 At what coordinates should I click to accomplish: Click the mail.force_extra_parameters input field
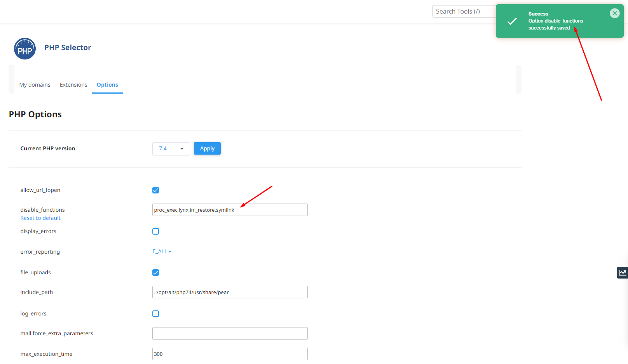(x=230, y=333)
